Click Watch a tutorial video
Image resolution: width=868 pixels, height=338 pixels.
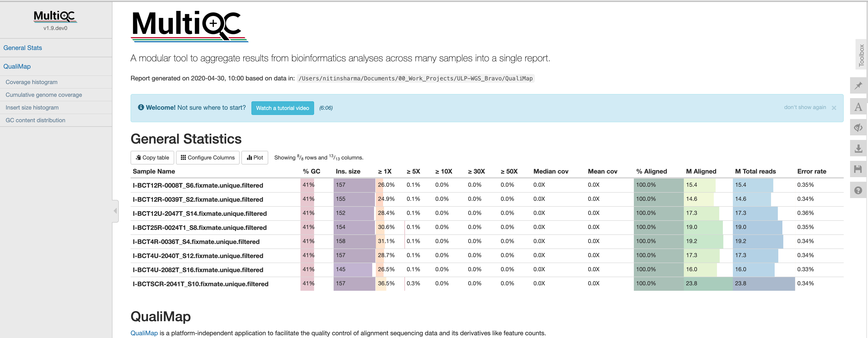click(283, 108)
